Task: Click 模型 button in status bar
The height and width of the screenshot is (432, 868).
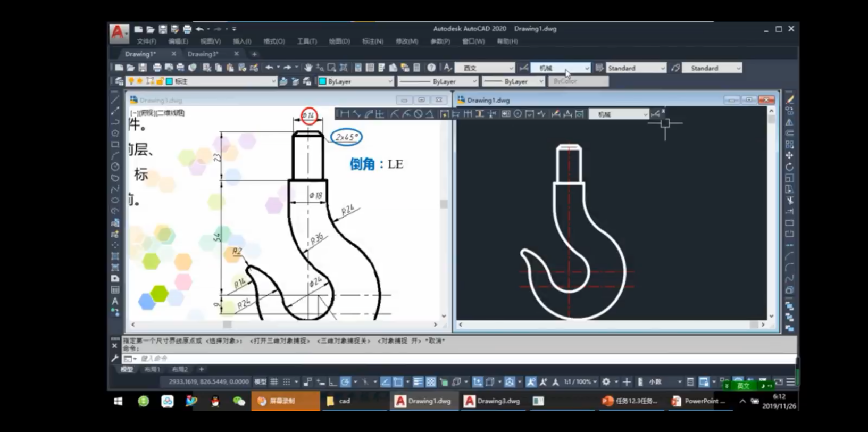Action: [260, 382]
